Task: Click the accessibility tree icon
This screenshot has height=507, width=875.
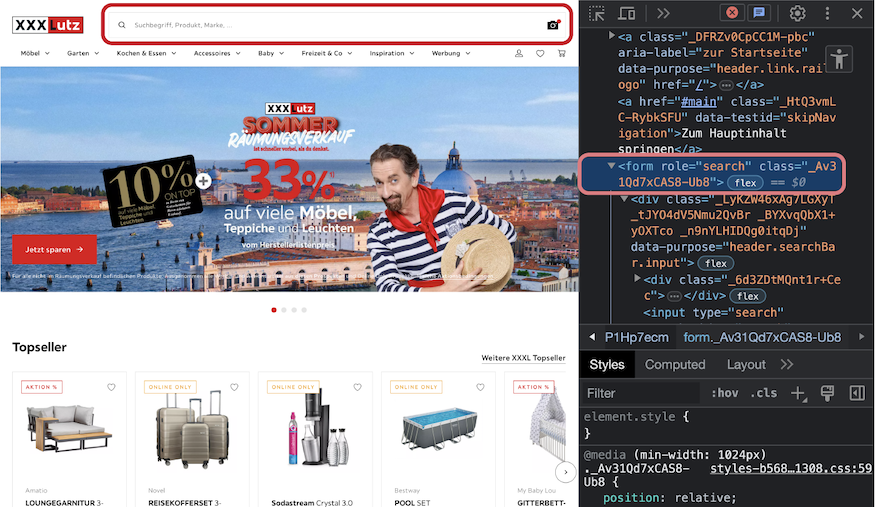Action: pos(839,59)
